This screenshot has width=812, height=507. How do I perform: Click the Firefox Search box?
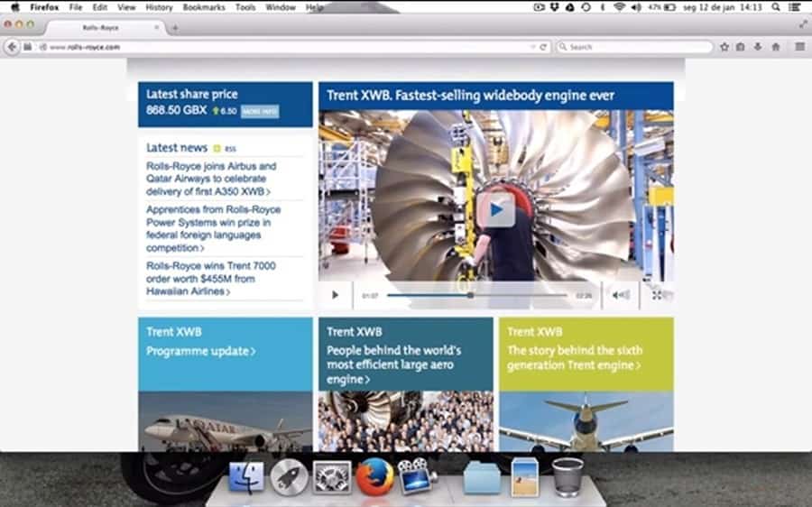point(634,47)
